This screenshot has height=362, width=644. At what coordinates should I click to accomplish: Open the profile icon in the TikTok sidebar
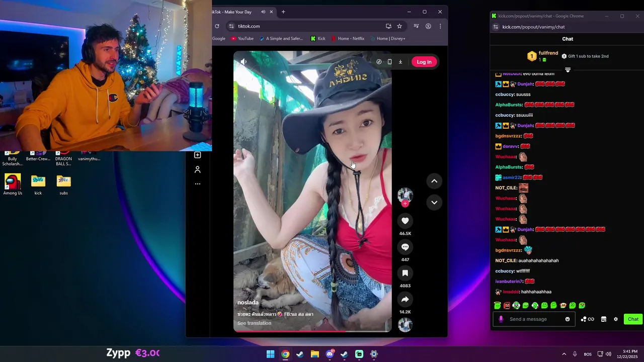[x=198, y=170]
